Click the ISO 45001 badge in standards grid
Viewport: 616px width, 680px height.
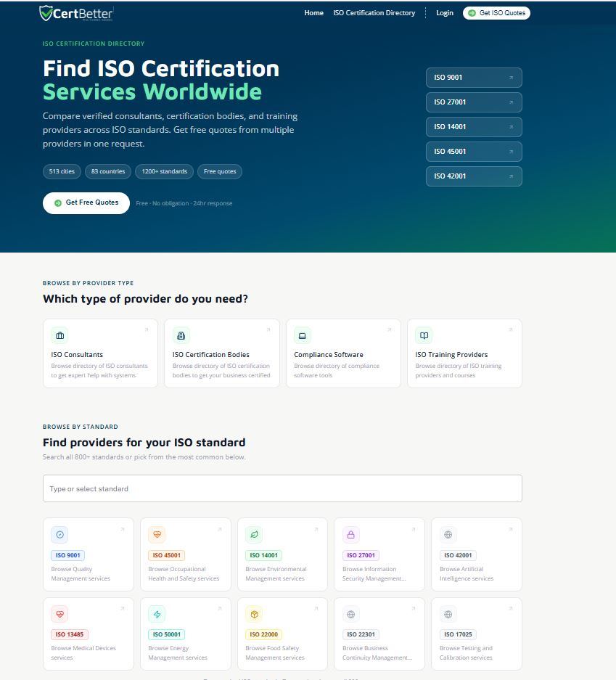pos(166,555)
